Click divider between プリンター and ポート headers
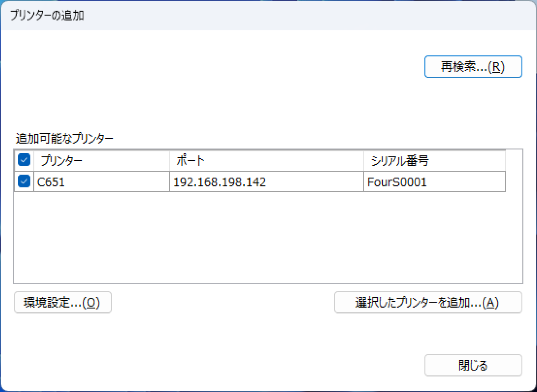The height and width of the screenshot is (392, 537). 170,161
